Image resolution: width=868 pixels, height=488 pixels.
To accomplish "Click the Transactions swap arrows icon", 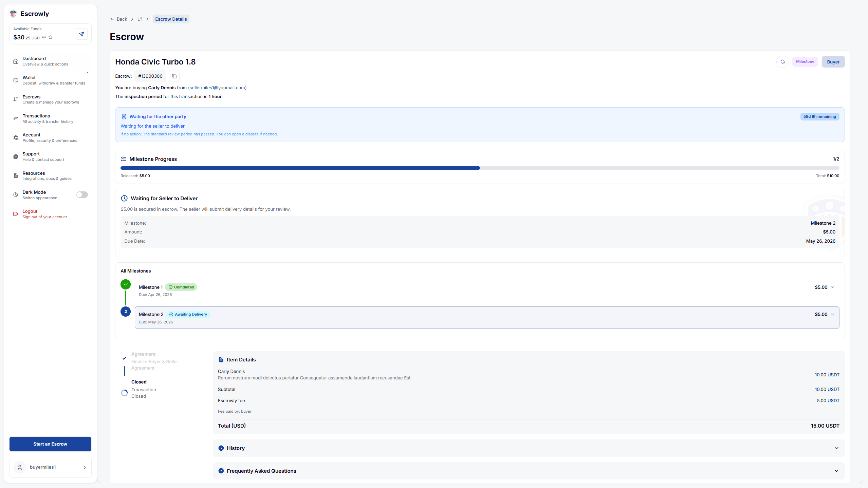I will pos(16,118).
